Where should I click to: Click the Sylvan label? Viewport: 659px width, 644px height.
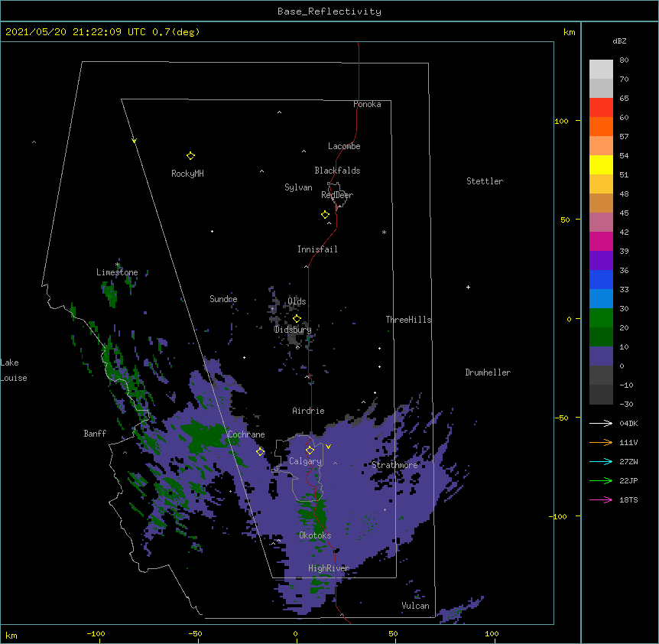click(298, 187)
